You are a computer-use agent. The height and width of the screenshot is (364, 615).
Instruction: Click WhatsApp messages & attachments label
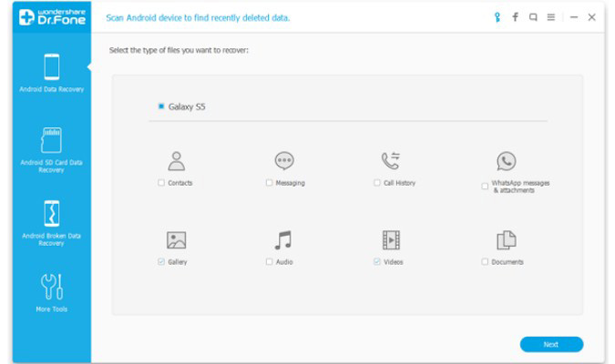click(x=520, y=187)
